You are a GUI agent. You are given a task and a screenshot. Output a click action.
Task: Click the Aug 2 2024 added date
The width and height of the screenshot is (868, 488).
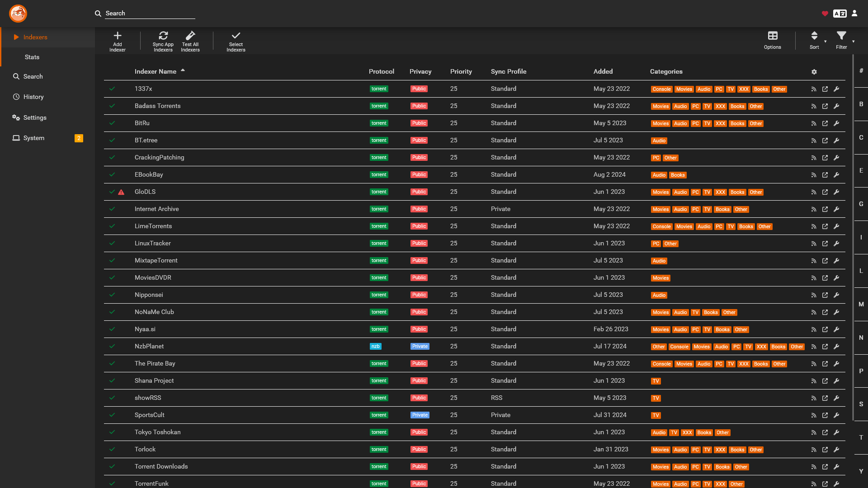609,174
